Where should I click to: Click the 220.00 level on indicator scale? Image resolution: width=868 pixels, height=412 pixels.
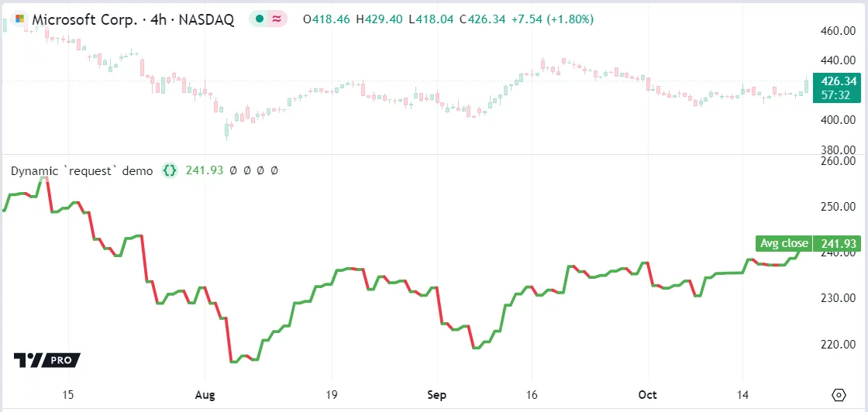838,344
